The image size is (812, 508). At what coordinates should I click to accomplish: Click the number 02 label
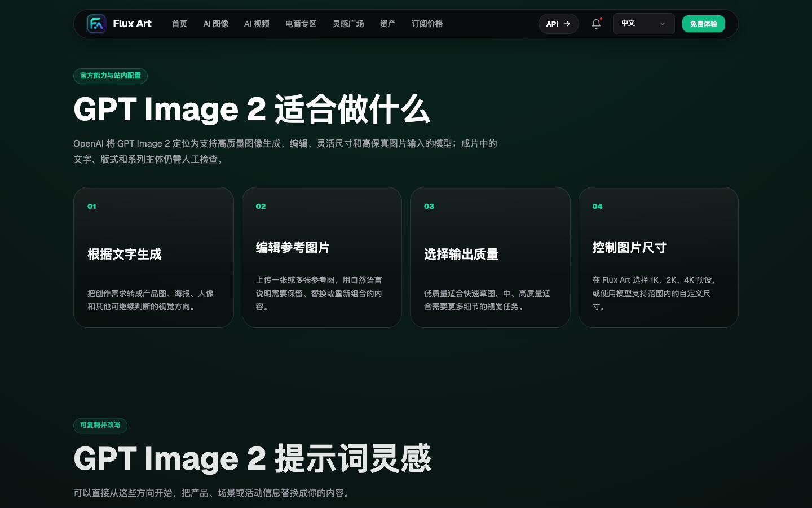point(261,207)
